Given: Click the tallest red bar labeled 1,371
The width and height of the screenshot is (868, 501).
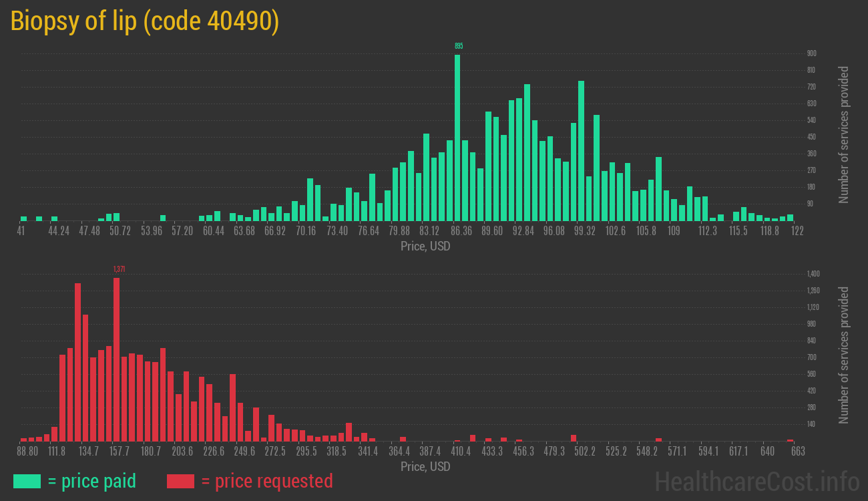Looking at the screenshot, I should [117, 359].
